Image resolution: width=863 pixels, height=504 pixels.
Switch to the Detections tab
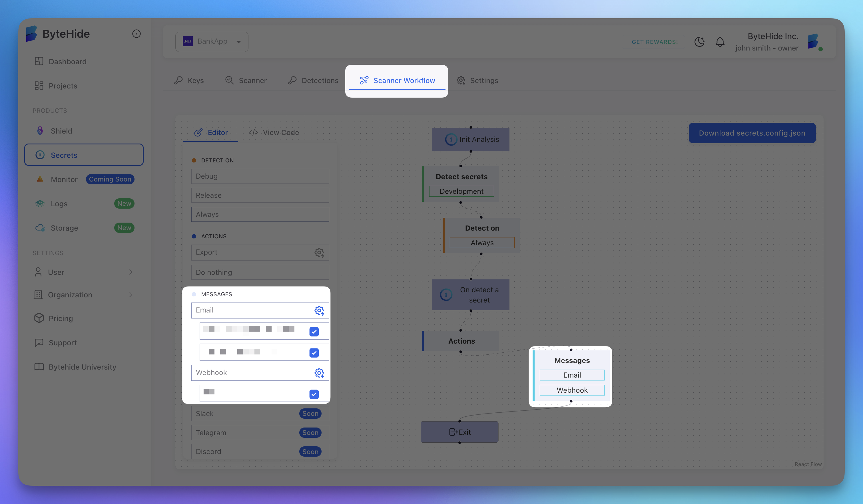tap(320, 80)
